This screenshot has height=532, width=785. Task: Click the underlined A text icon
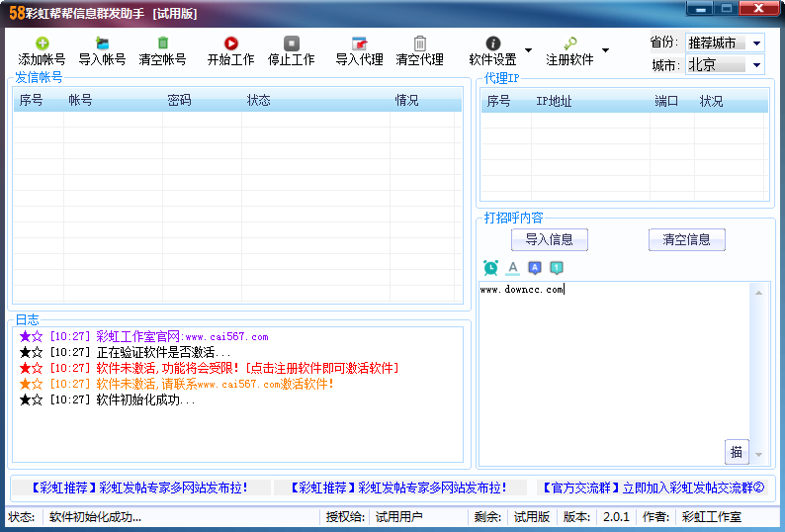point(512,268)
